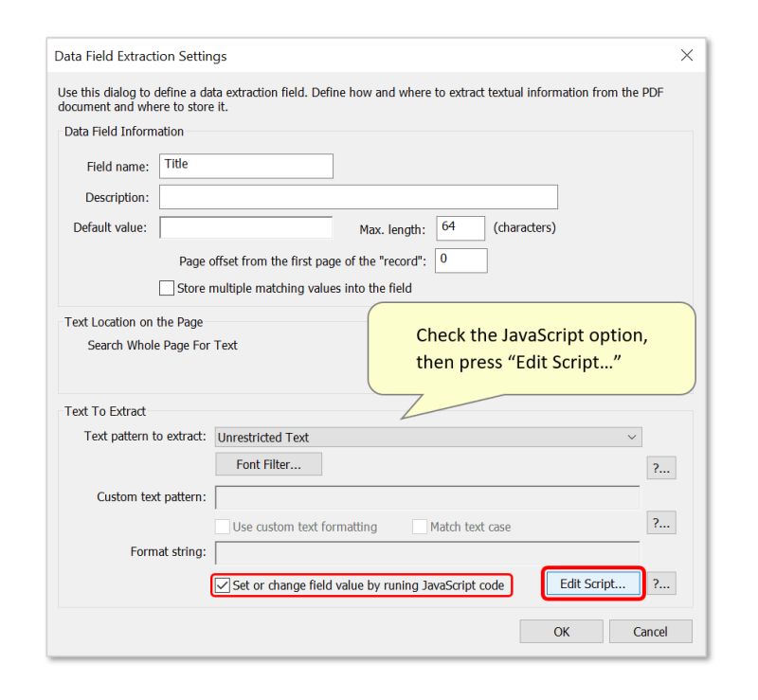
Task: Click the help icon beside Edit Script button
Action: click(x=662, y=583)
